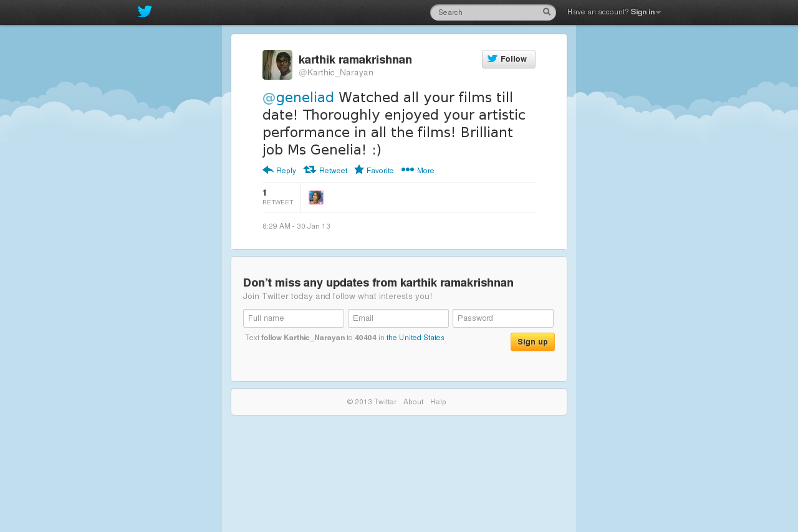The height and width of the screenshot is (532, 798).
Task: Retweet this tweet
Action: point(325,170)
